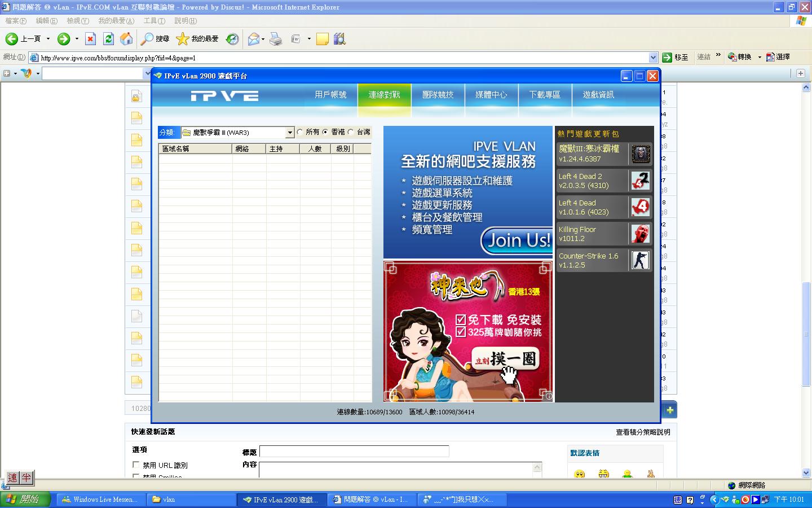Click the Edit with Word toolbar icon

296,38
